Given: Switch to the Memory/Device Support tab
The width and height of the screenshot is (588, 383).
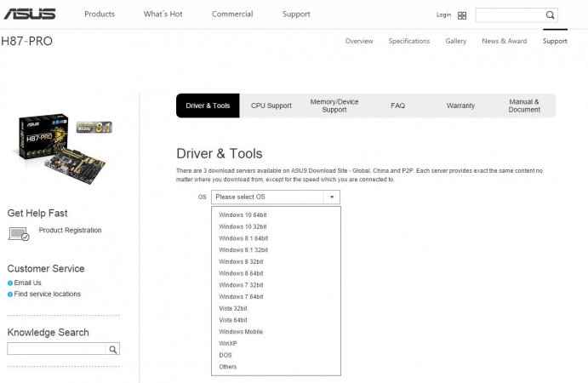Looking at the screenshot, I should pyautogui.click(x=334, y=106).
